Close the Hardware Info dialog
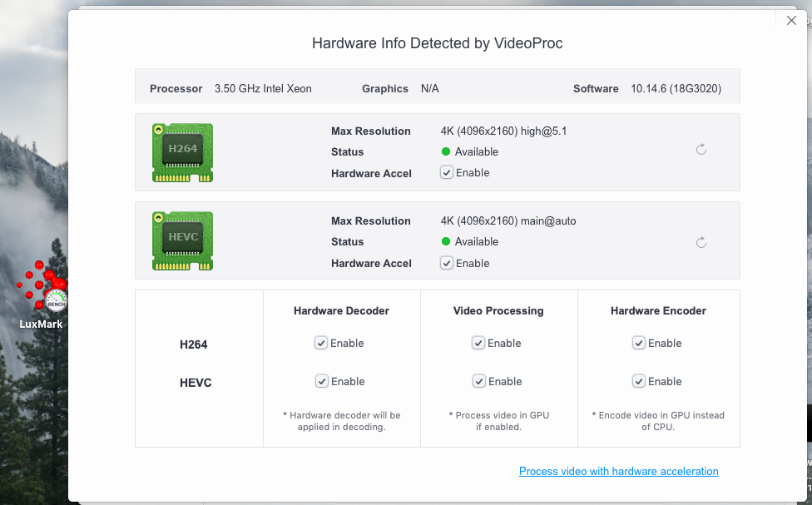812x505 pixels. pos(791,20)
